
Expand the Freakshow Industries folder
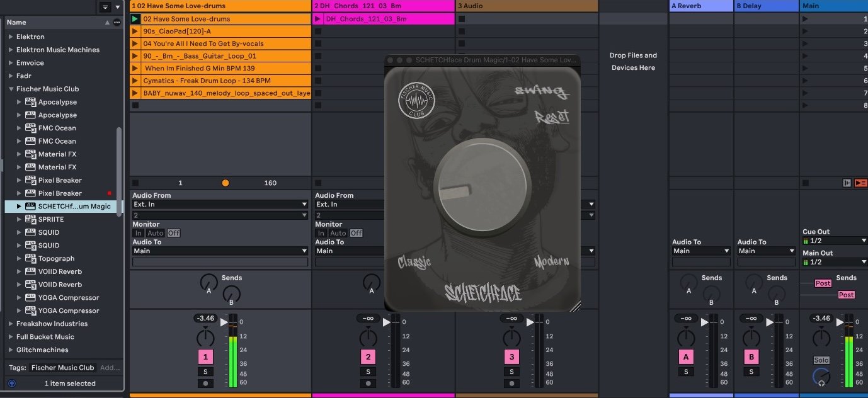coord(11,324)
